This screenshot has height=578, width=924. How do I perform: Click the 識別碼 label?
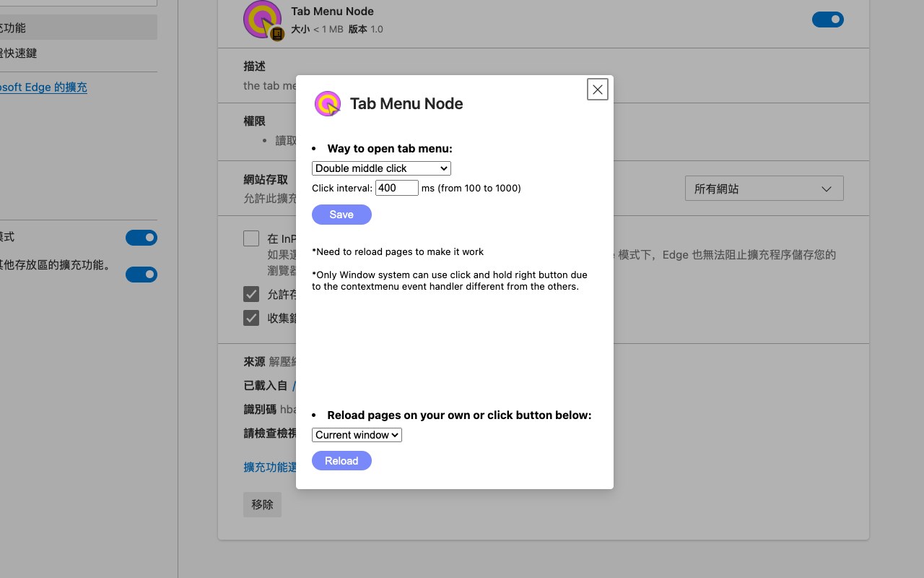(x=260, y=410)
